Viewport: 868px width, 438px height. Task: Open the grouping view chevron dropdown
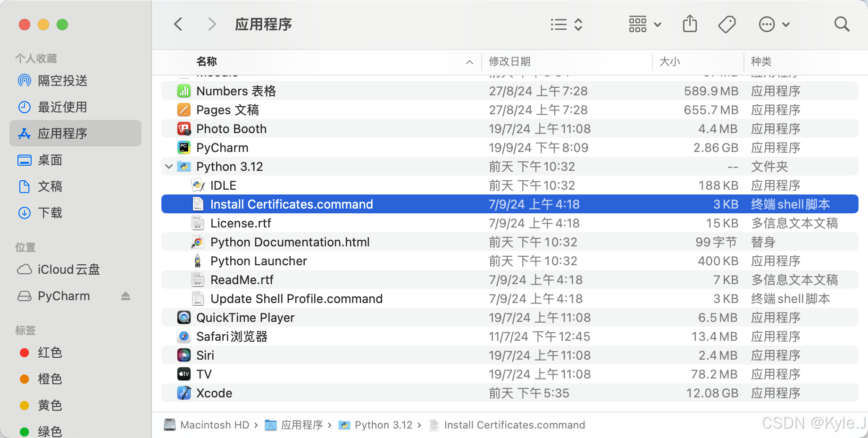(x=658, y=24)
